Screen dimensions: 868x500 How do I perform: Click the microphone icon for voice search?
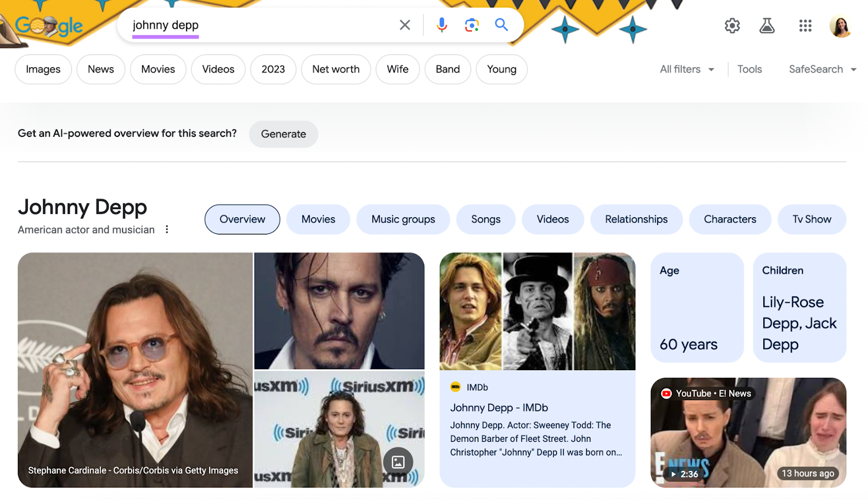441,24
